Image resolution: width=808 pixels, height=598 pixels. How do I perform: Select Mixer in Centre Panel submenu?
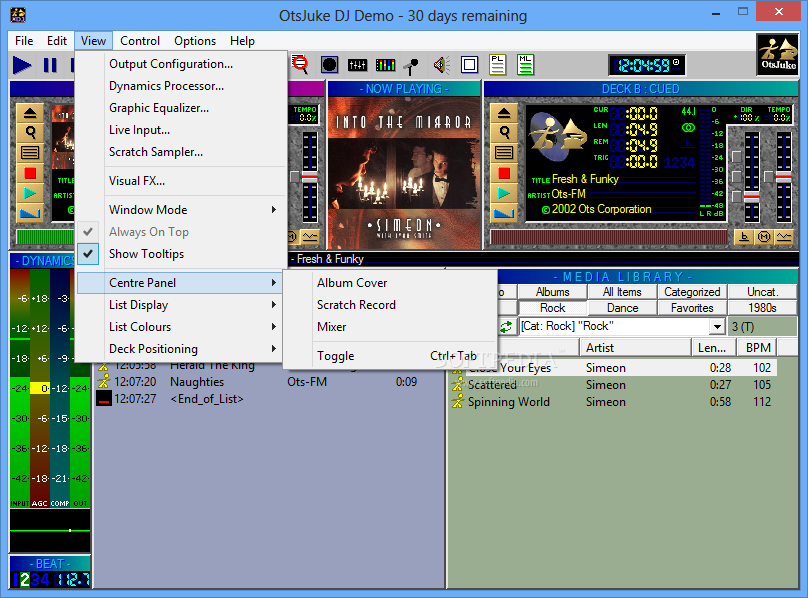[390, 327]
